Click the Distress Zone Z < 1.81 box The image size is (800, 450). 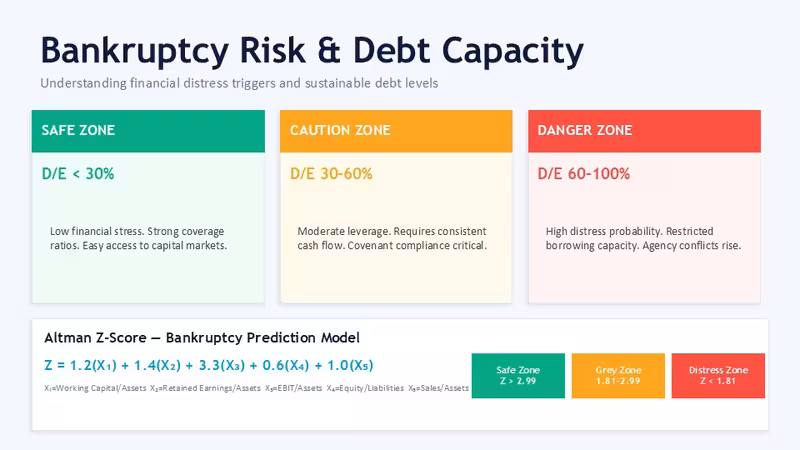click(718, 376)
